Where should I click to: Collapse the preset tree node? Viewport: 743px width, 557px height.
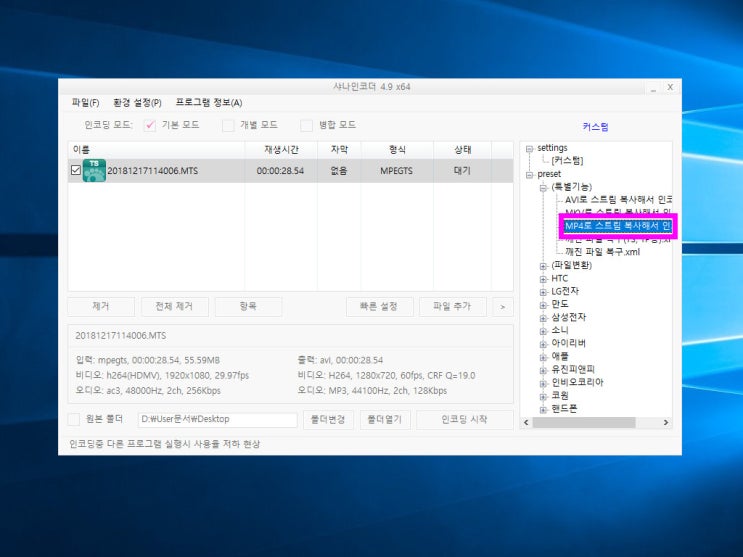pyautogui.click(x=529, y=175)
